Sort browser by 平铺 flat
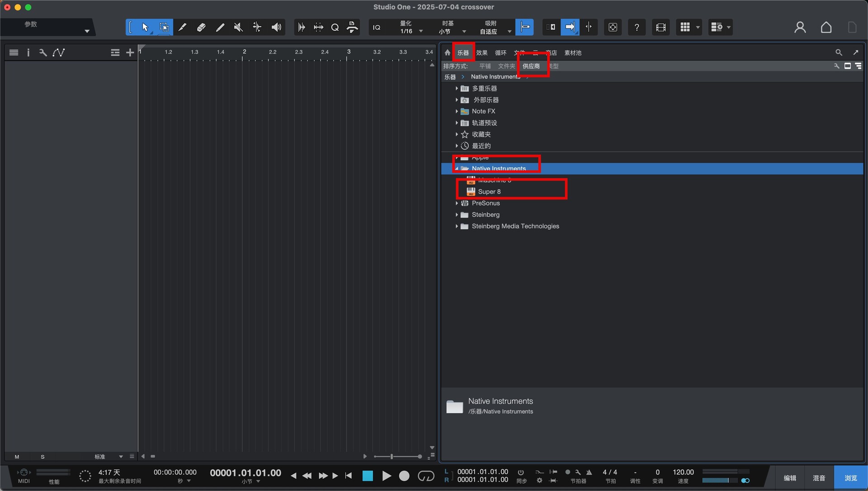This screenshot has height=491, width=868. [485, 66]
